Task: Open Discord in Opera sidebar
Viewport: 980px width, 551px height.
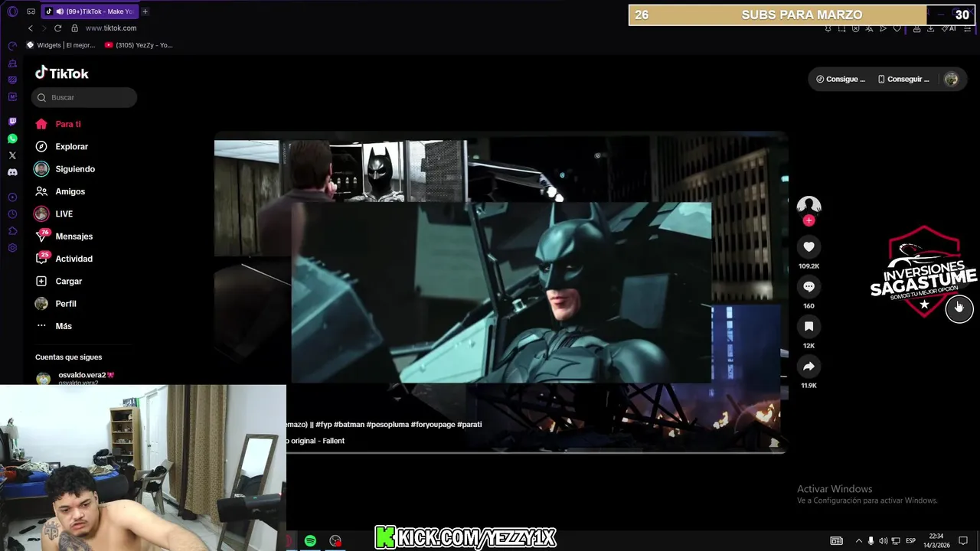Action: [x=12, y=172]
